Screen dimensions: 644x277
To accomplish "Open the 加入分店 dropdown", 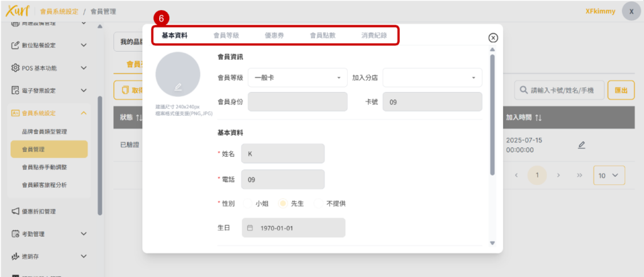I will pyautogui.click(x=432, y=77).
